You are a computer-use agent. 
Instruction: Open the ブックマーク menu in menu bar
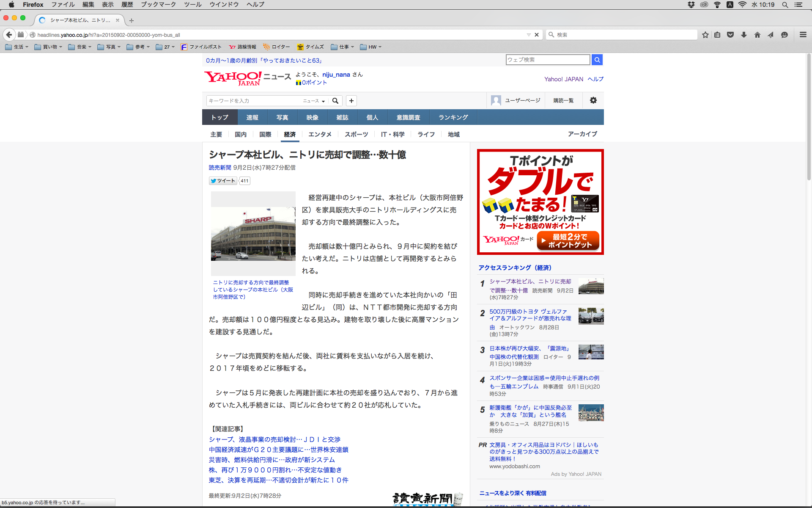point(158,5)
